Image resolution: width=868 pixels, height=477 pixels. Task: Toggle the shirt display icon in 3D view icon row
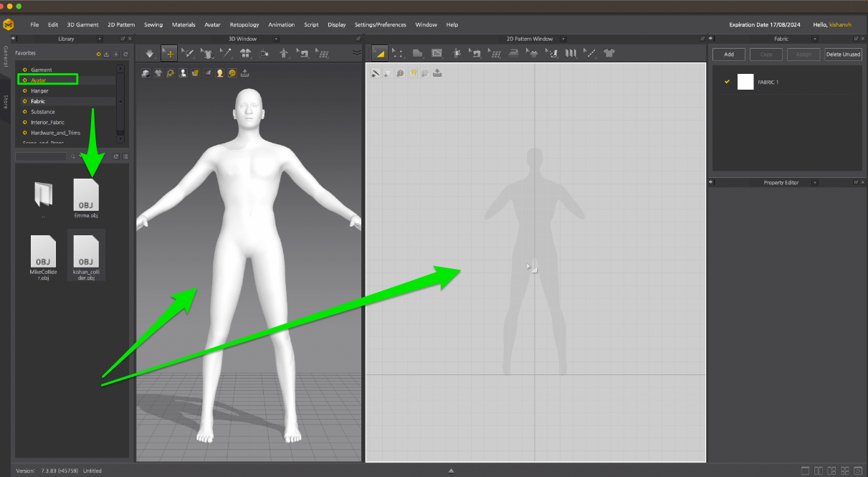[x=158, y=72]
